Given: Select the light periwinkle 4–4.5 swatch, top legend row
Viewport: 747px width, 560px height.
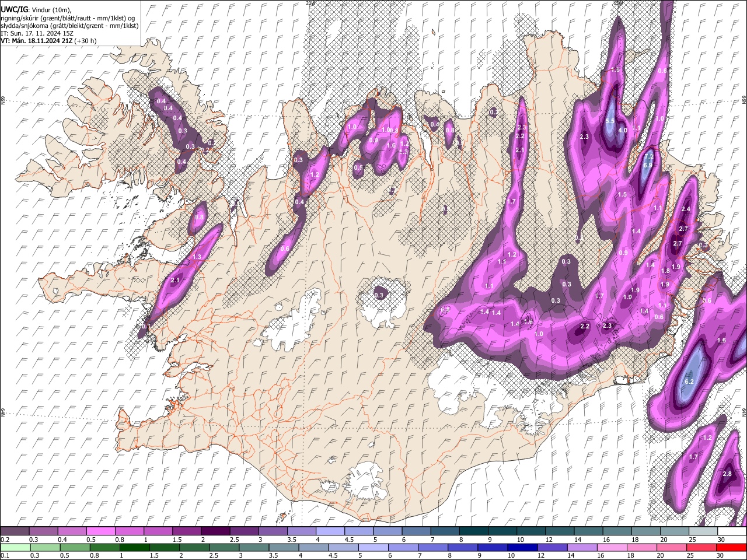Looking at the screenshot, I should (330, 531).
